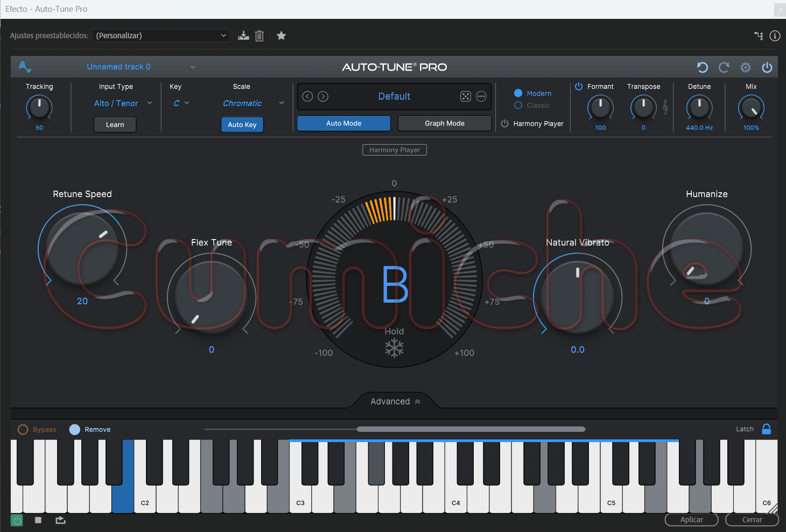Close the Efecto window

[780, 9]
